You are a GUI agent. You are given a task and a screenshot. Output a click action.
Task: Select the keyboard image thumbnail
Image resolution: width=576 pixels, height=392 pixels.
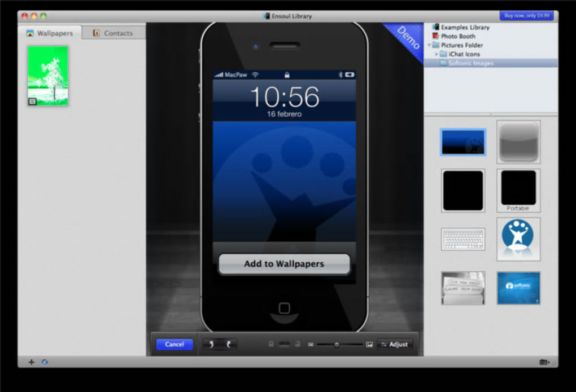(x=463, y=239)
